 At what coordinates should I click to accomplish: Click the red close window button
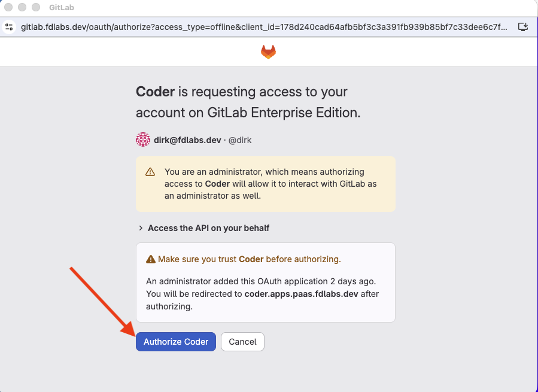pyautogui.click(x=8, y=7)
